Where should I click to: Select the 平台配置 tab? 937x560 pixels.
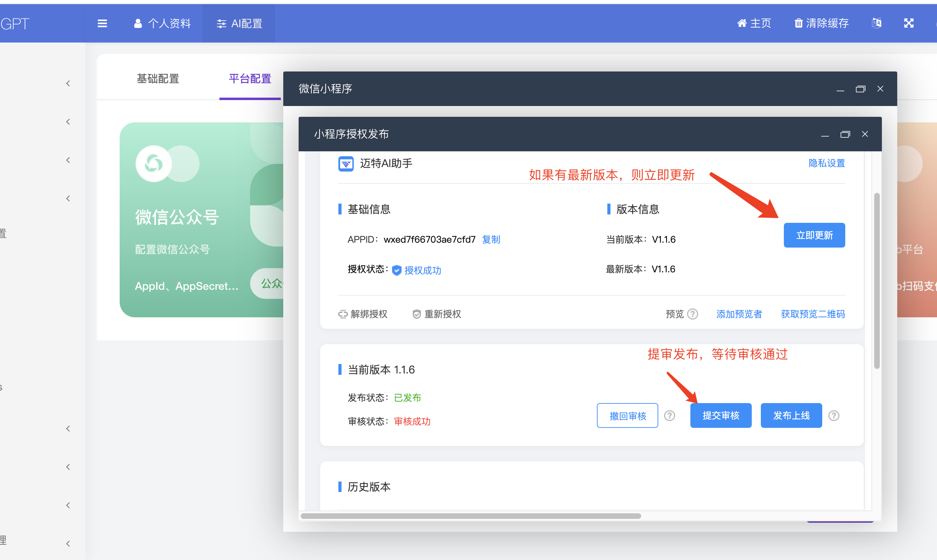(249, 78)
